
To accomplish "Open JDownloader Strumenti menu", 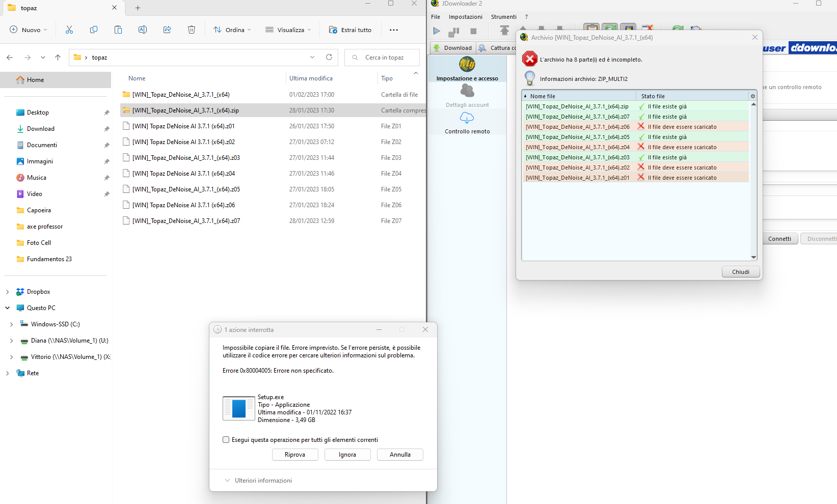I will (503, 17).
